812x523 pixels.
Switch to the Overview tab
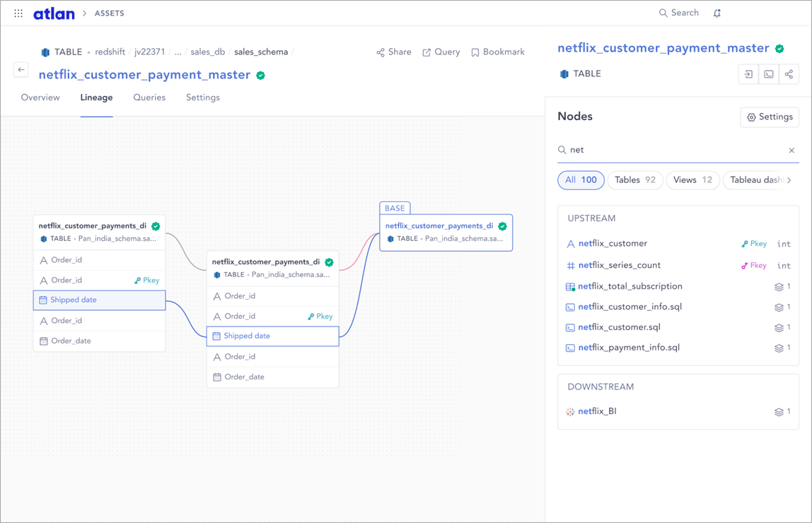click(40, 98)
